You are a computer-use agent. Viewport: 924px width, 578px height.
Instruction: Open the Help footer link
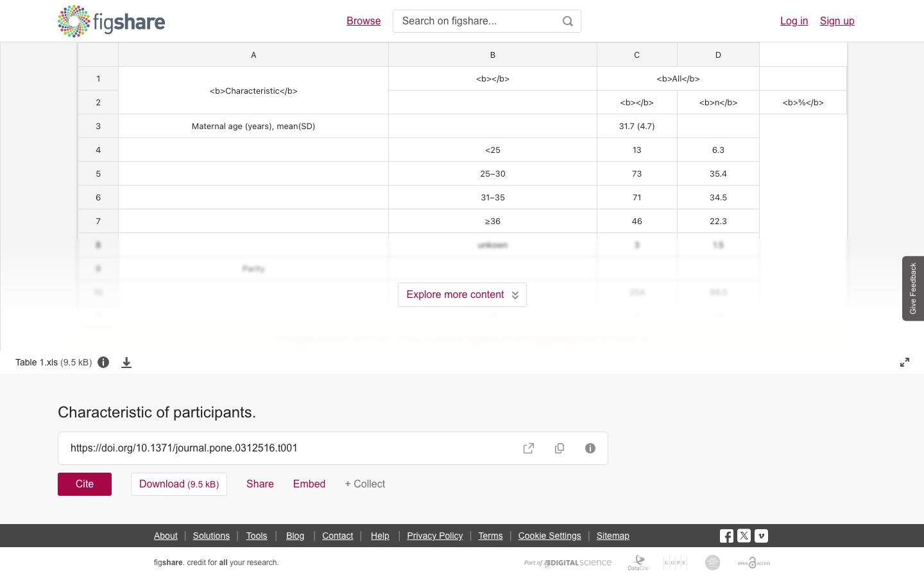tap(380, 536)
